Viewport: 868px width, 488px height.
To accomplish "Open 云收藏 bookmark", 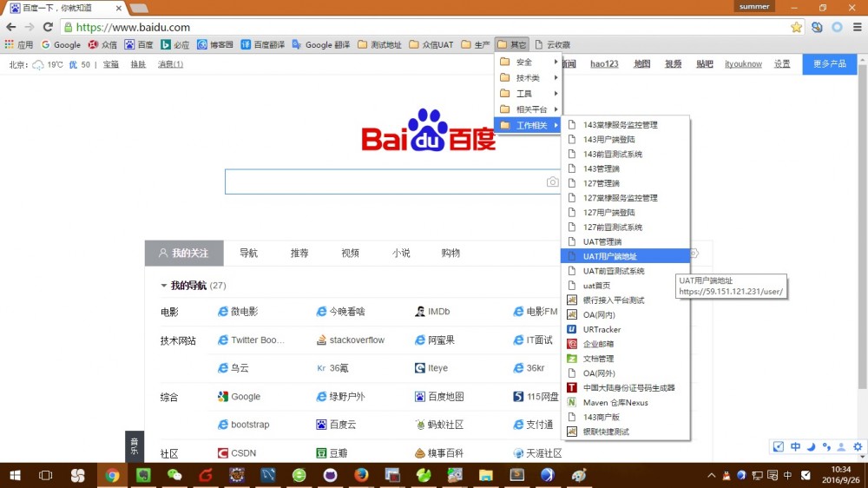I will pos(552,44).
